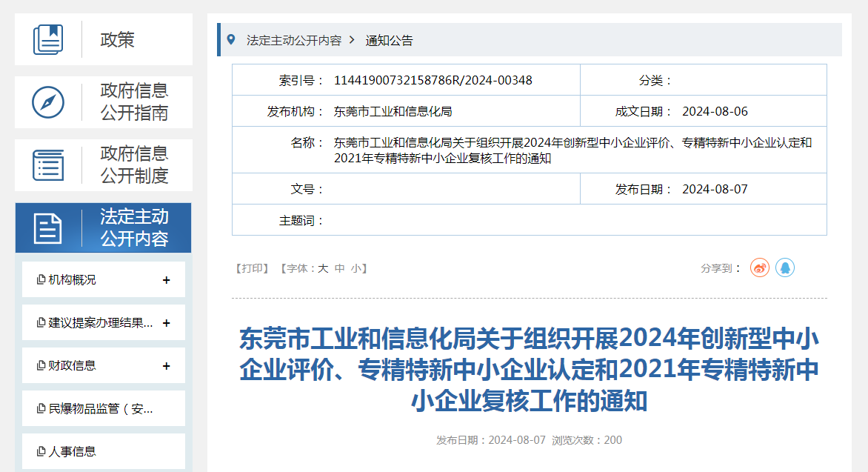
Task: Click the location pin icon in breadcrumb
Action: click(231, 40)
